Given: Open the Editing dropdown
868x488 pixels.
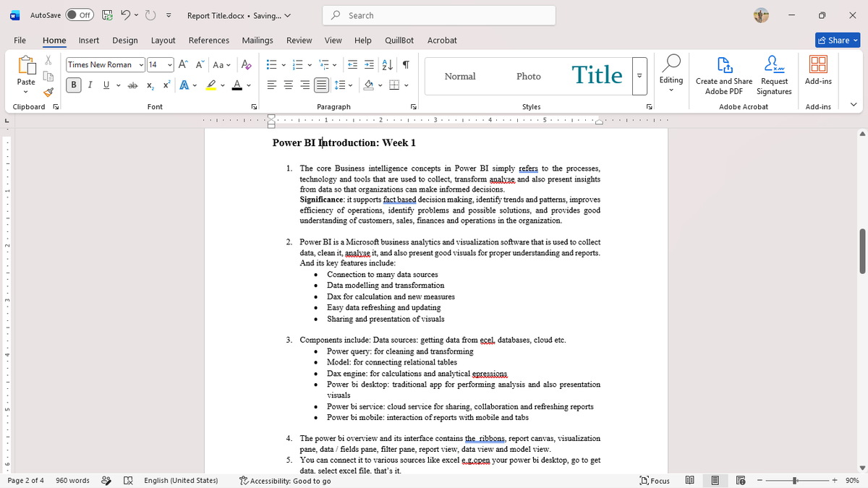Looking at the screenshot, I should tap(671, 75).
